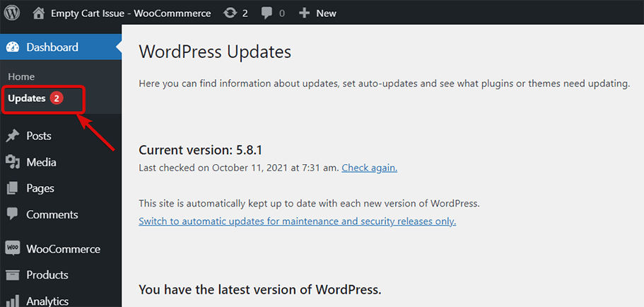
Task: Open the New content menu label
Action: tap(326, 13)
